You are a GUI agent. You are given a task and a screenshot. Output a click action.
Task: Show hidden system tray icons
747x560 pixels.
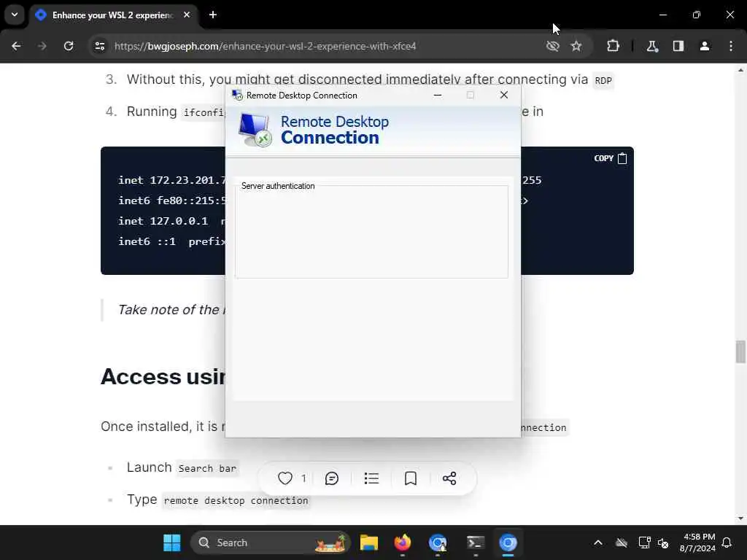(x=598, y=542)
